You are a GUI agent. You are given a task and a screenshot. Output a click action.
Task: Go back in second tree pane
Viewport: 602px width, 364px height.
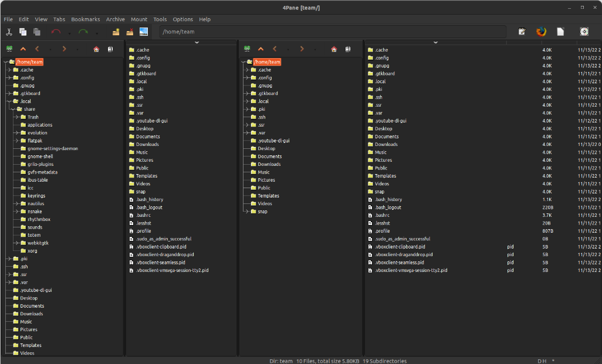(275, 49)
